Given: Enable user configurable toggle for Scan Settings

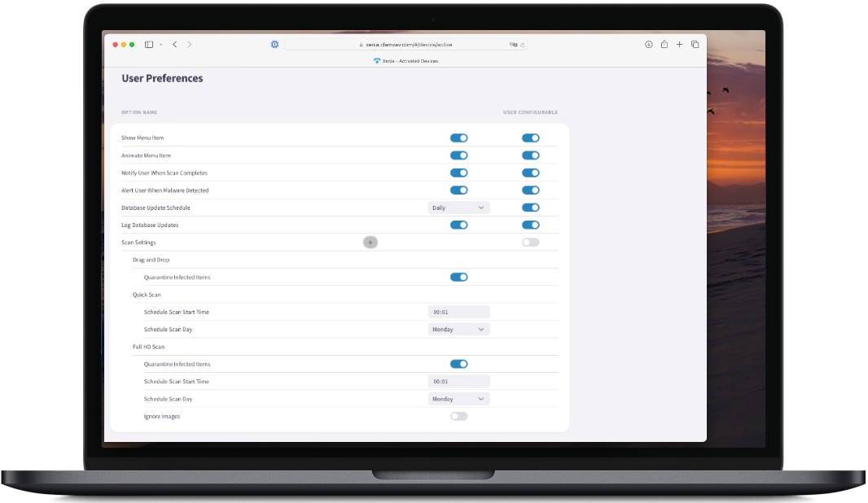Looking at the screenshot, I should point(530,243).
